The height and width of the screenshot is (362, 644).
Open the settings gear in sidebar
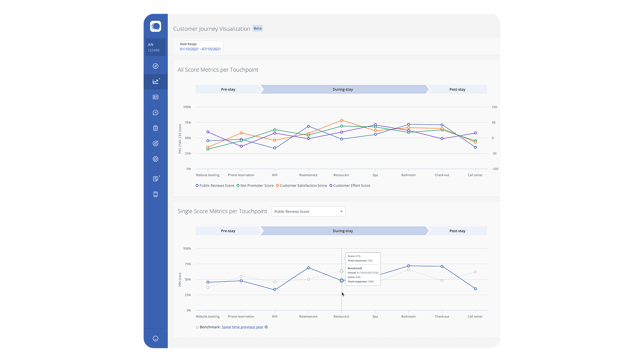point(155,159)
